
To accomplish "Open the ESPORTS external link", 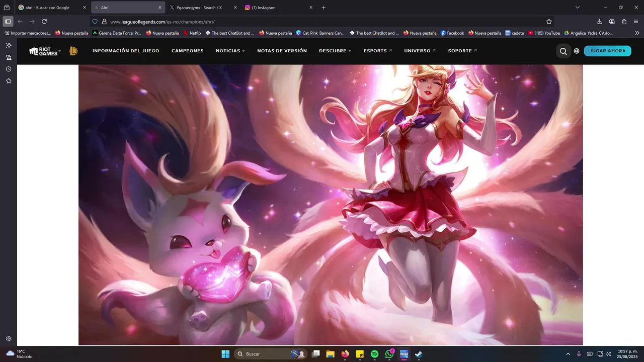I will [377, 51].
